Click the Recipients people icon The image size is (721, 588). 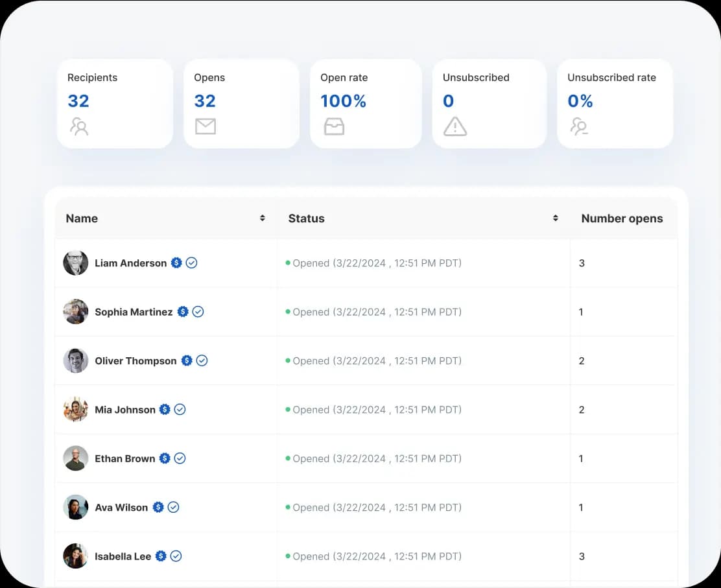(79, 126)
